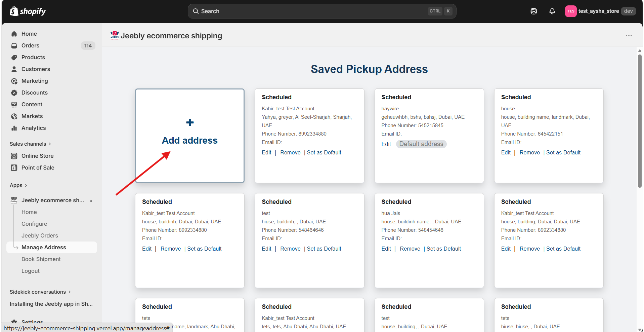Viewport: 644px width, 332px height.
Task: Click the Default address badge
Action: (x=421, y=144)
